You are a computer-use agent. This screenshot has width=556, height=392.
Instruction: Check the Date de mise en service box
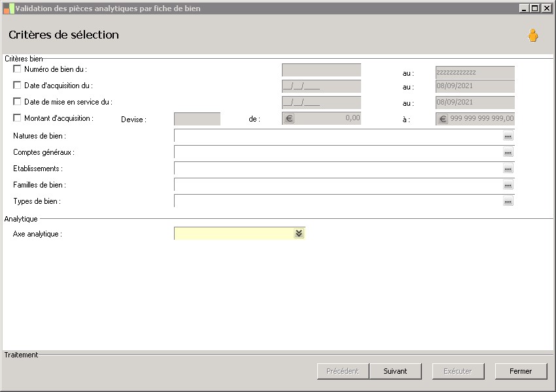[x=17, y=101]
